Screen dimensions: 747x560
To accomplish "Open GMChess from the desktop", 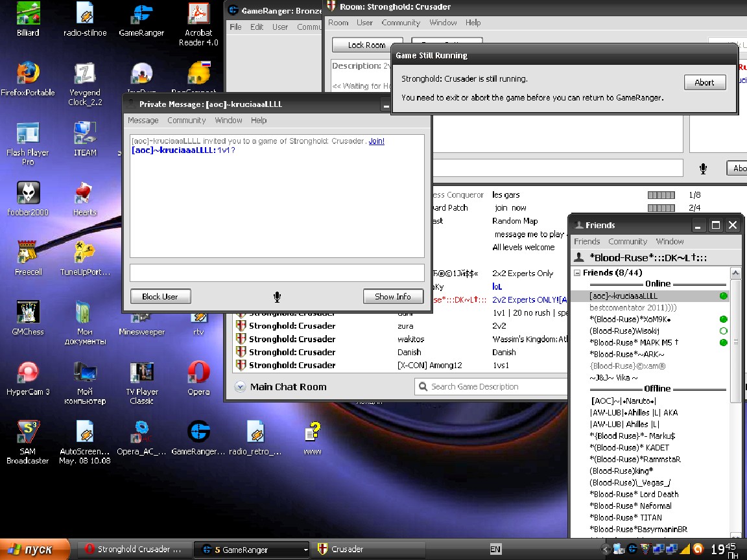I will tap(28, 313).
